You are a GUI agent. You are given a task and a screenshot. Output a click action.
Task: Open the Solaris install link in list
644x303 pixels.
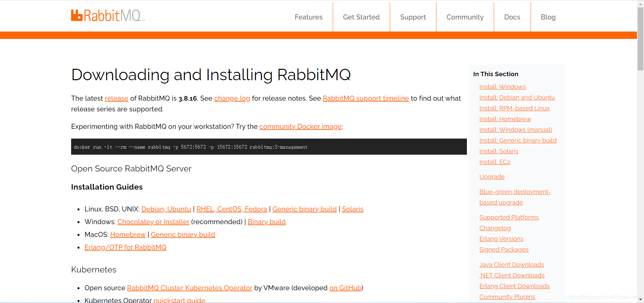pos(353,209)
